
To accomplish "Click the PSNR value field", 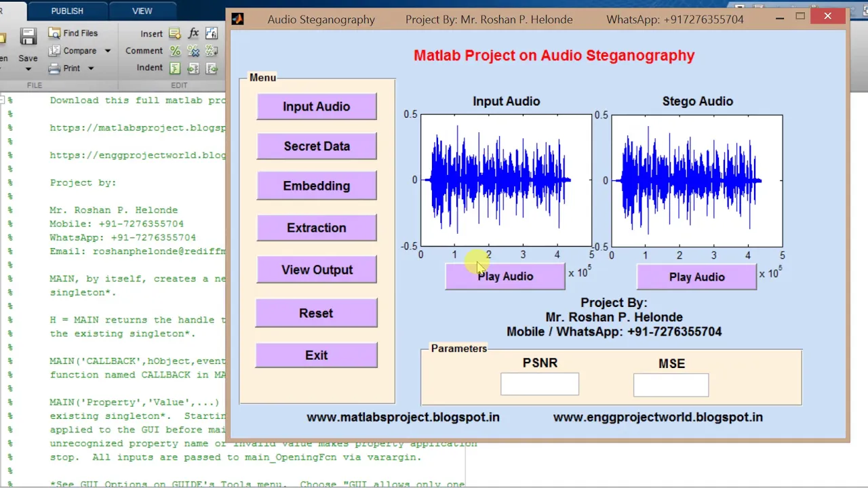I will [540, 384].
